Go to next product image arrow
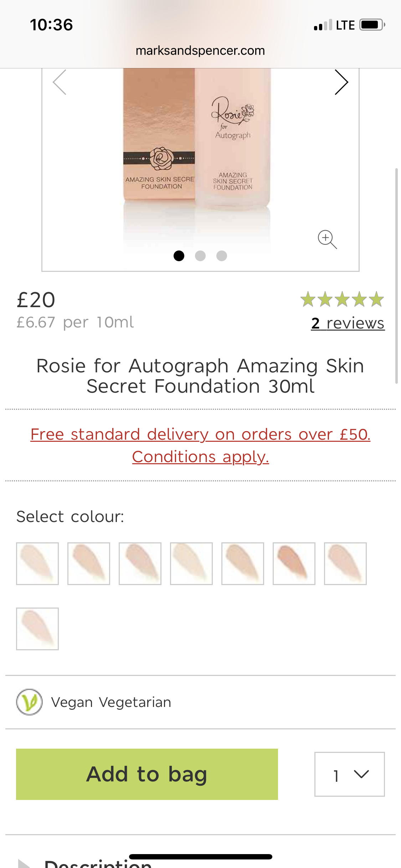401x868 pixels. (341, 82)
